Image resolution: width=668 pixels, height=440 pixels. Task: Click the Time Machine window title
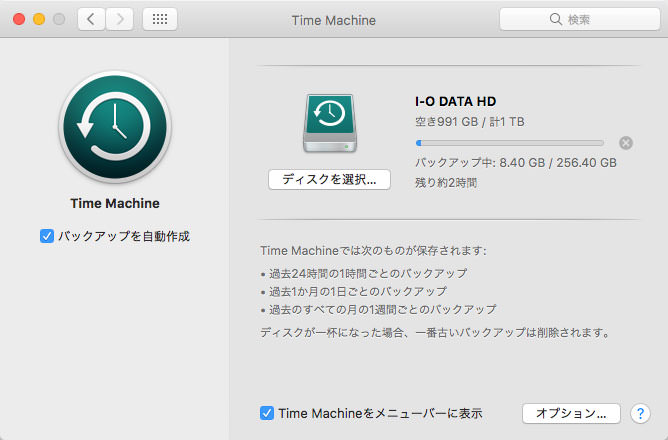pyautogui.click(x=333, y=19)
